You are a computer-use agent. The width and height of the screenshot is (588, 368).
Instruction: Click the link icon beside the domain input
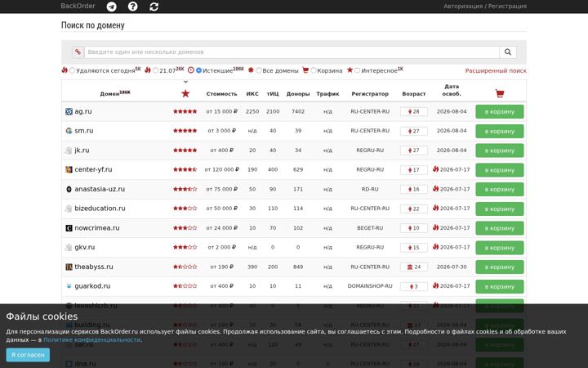tap(78, 52)
